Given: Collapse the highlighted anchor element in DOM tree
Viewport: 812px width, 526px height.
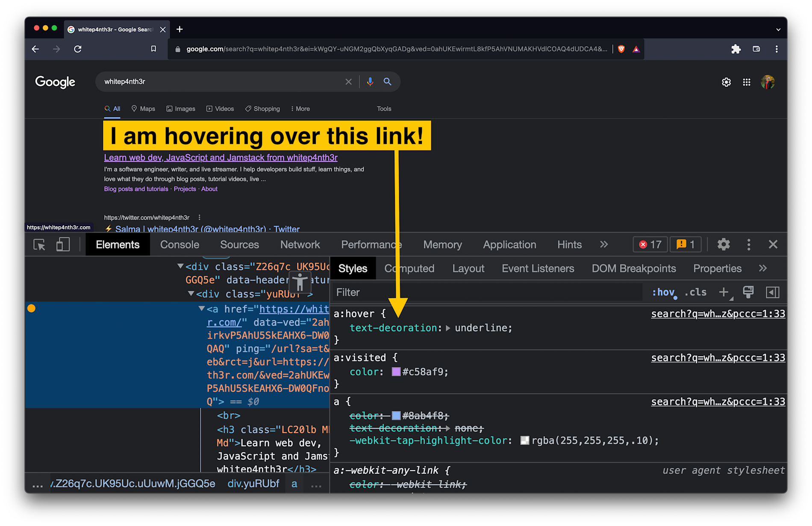Looking at the screenshot, I should pyautogui.click(x=201, y=309).
